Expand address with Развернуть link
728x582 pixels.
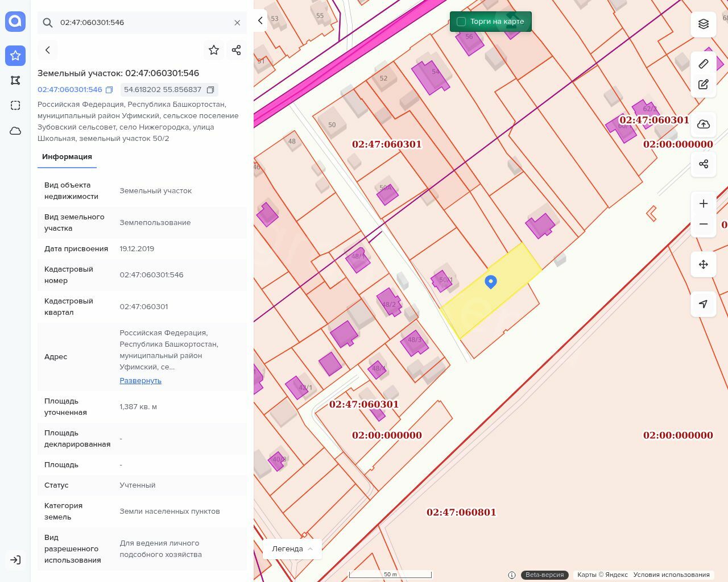click(140, 380)
